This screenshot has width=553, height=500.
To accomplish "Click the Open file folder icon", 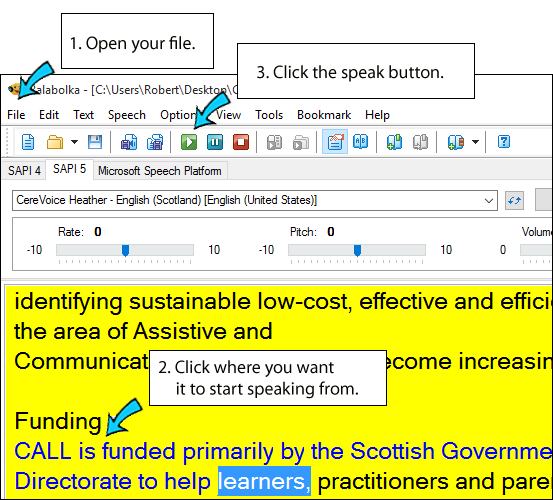I will (55, 142).
